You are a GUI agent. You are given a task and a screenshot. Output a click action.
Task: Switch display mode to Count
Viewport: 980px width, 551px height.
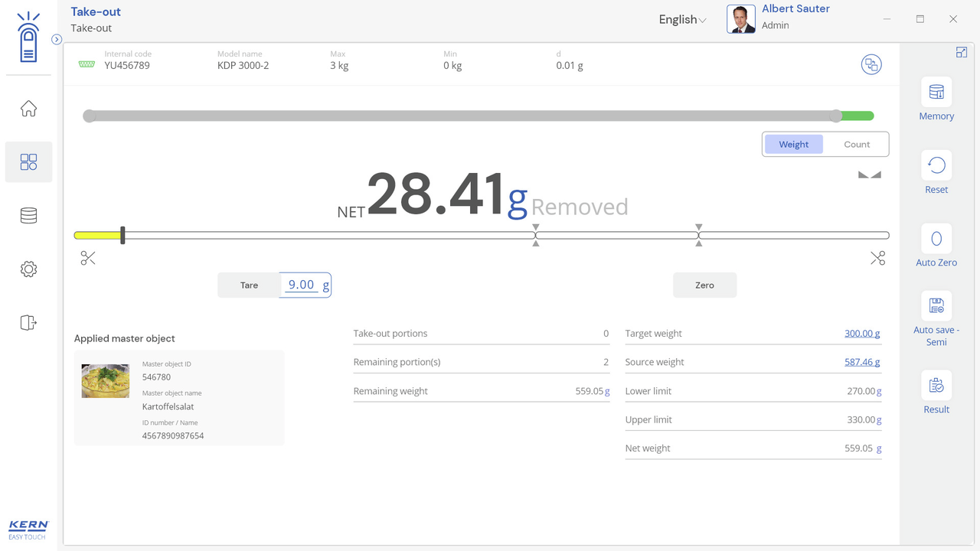tap(856, 145)
